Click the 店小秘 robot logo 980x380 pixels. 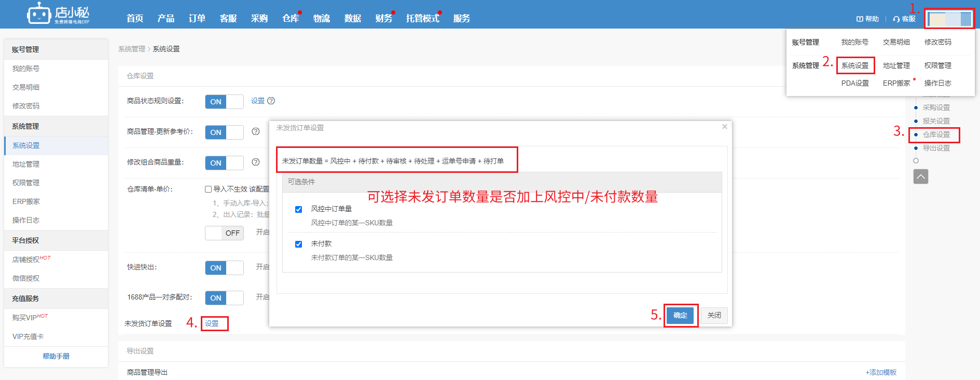click(x=39, y=13)
